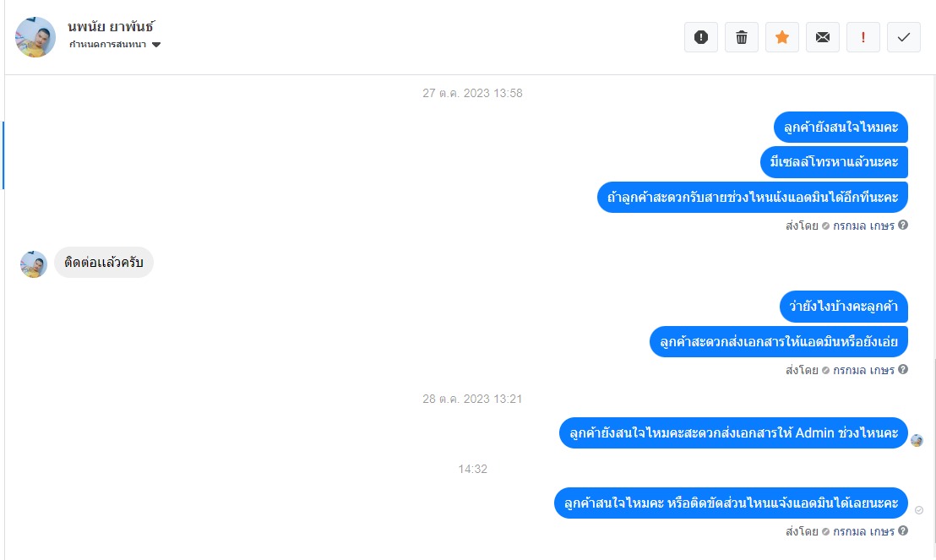936x560 pixels.
Task: Click customer avatar next to ติดต่อแล้วครับ
Action: point(34,264)
